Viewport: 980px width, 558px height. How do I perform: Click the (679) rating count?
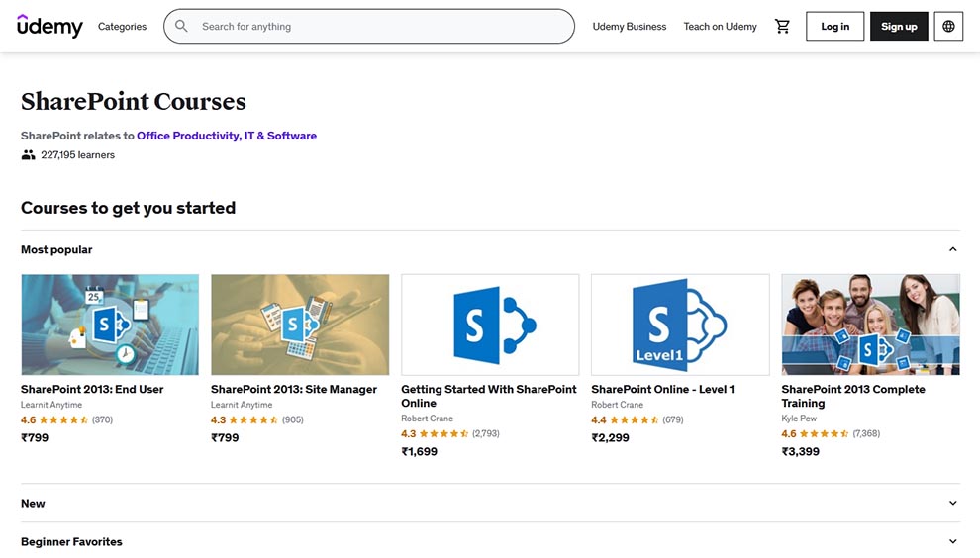pos(673,419)
